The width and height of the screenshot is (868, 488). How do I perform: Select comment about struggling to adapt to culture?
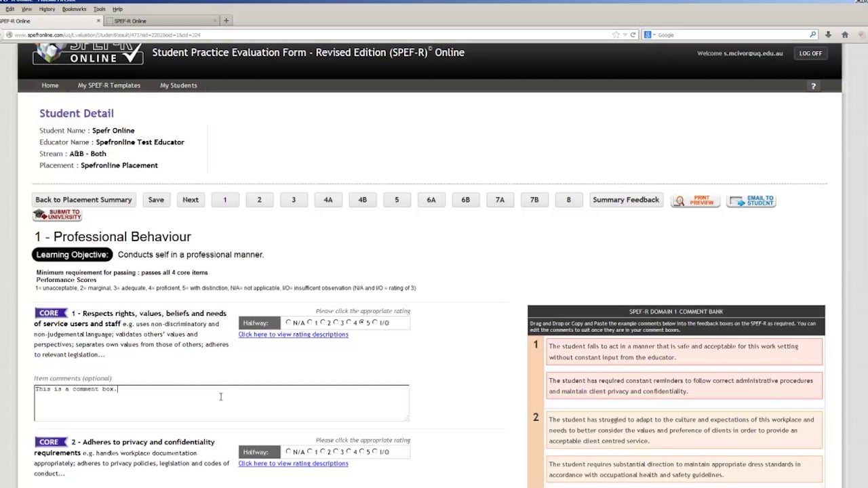coord(684,430)
